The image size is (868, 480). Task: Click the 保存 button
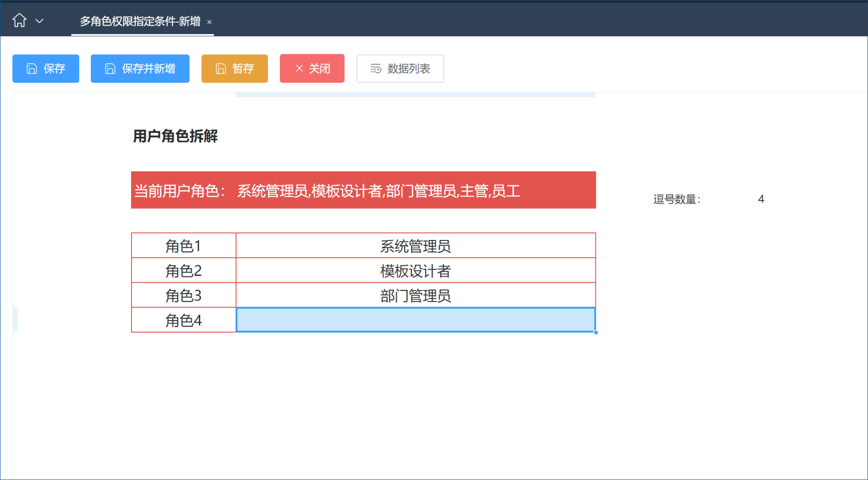tap(46, 69)
